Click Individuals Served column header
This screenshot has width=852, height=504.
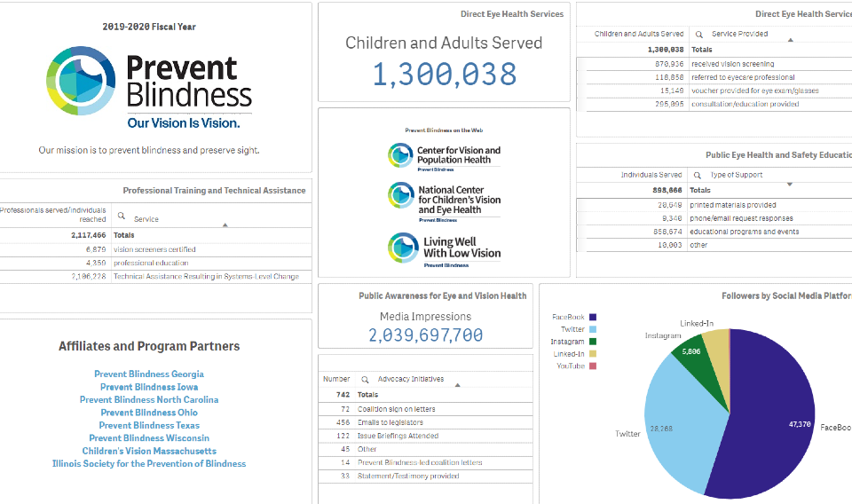click(x=651, y=175)
